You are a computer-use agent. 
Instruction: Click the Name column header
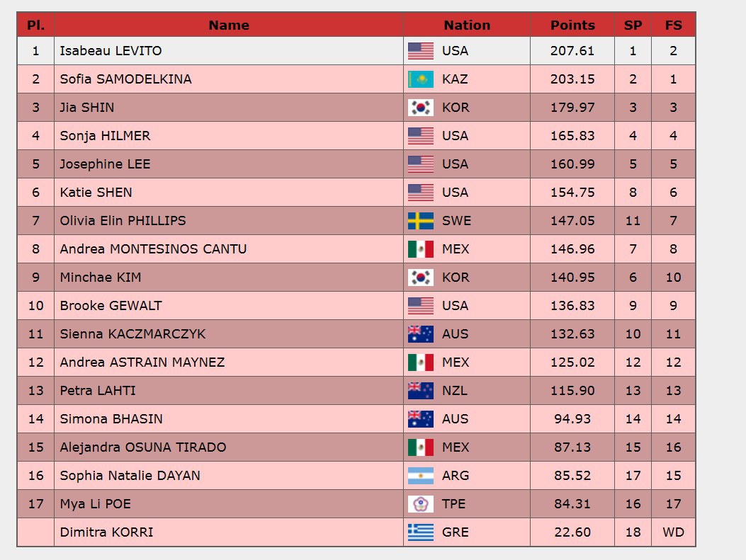pyautogui.click(x=229, y=25)
